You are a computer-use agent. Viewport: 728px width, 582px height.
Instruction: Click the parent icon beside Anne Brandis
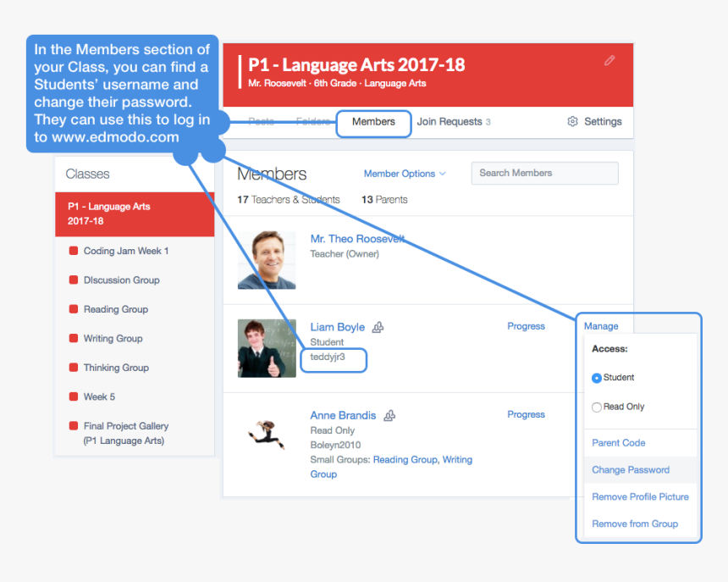pyautogui.click(x=389, y=415)
